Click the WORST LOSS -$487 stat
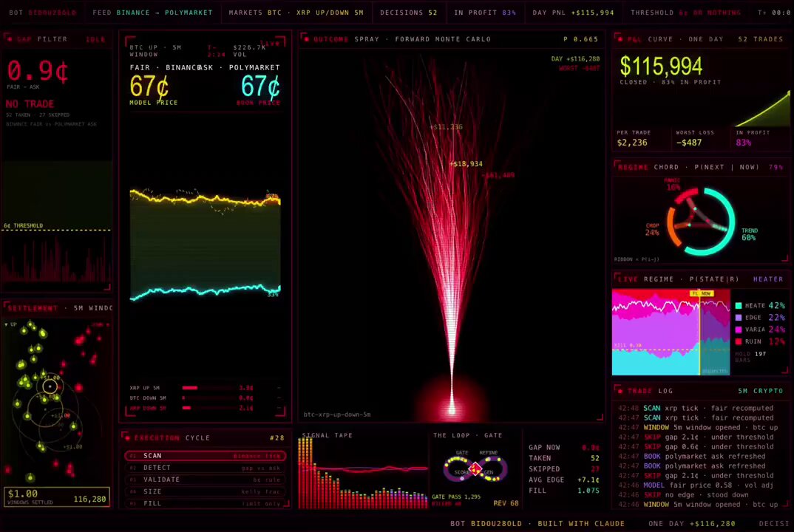The width and height of the screenshot is (794, 532). point(694,138)
